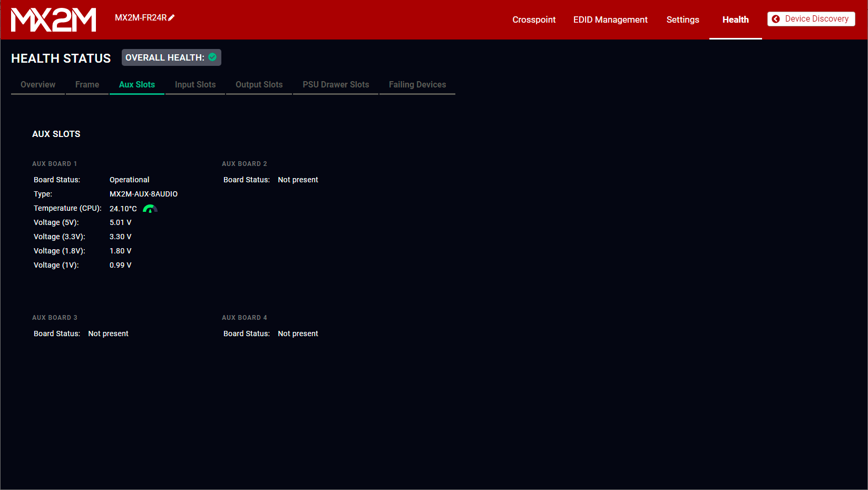Open EDID Management

(610, 19)
